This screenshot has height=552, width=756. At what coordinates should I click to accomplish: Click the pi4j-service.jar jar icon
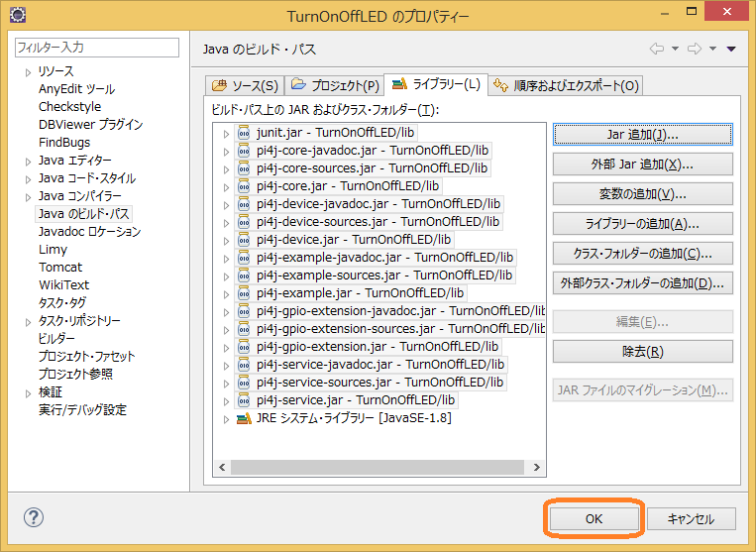pos(244,400)
